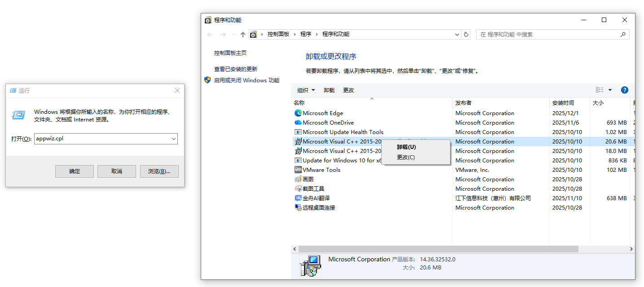Expand the view options dropdown arrow
This screenshot has width=644, height=287.
pos(610,90)
